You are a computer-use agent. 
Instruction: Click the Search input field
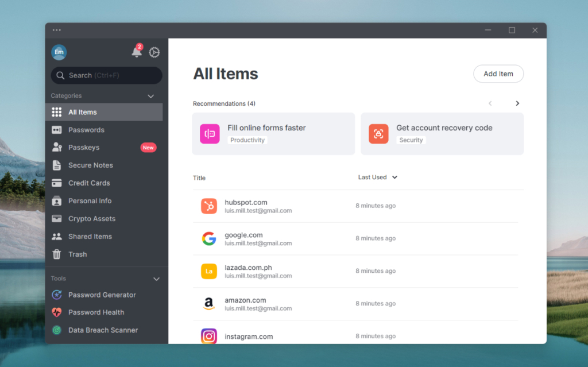pyautogui.click(x=107, y=75)
